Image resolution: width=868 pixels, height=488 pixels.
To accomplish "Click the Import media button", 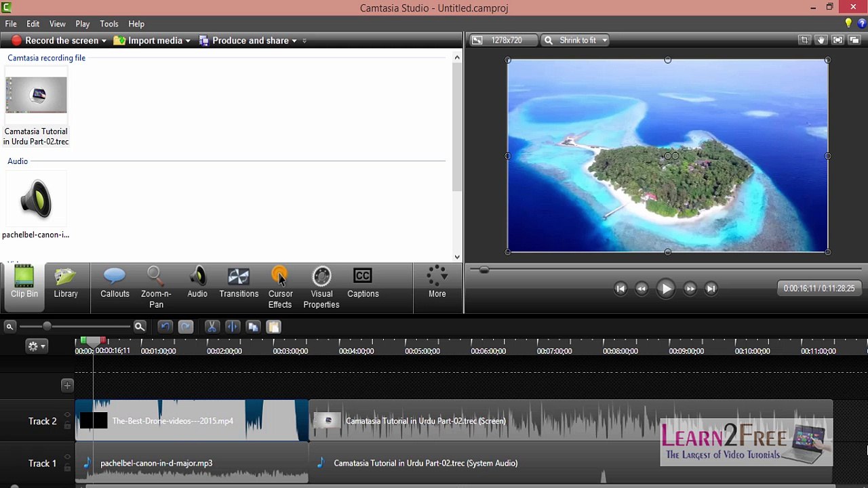I will 148,41.
